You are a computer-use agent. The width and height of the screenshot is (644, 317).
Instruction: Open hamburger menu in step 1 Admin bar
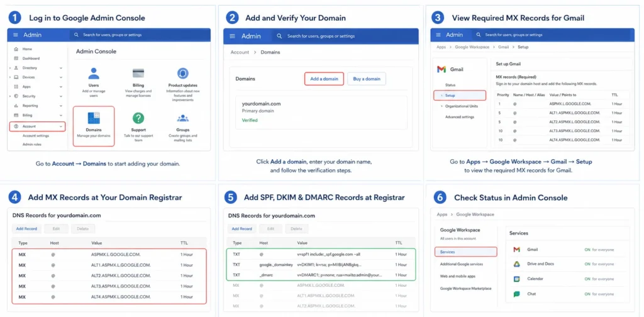point(16,35)
